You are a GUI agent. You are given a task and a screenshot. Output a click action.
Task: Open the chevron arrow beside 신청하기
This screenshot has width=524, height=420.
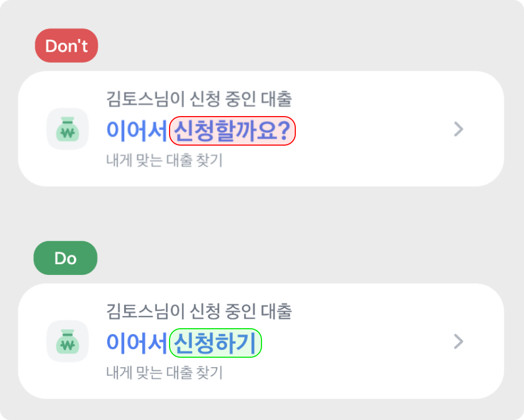(458, 341)
